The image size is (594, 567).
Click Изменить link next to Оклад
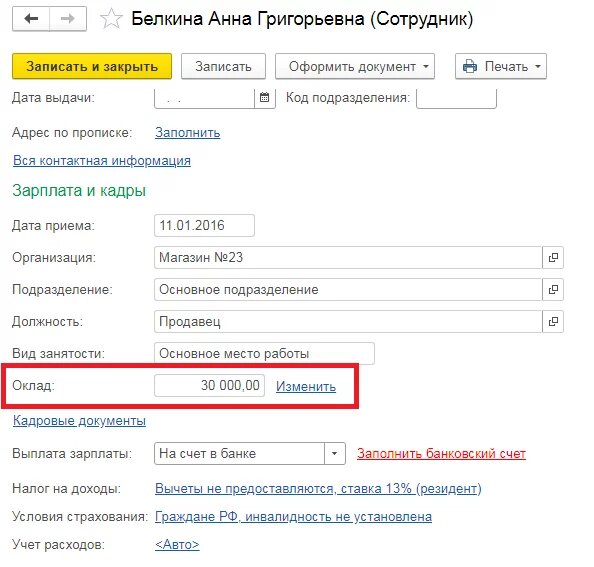(306, 386)
